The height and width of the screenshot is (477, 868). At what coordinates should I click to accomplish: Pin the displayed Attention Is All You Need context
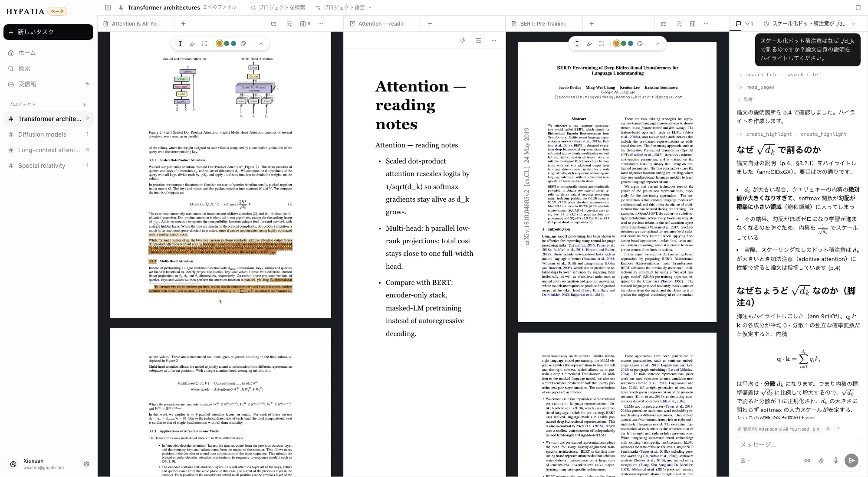point(828,429)
